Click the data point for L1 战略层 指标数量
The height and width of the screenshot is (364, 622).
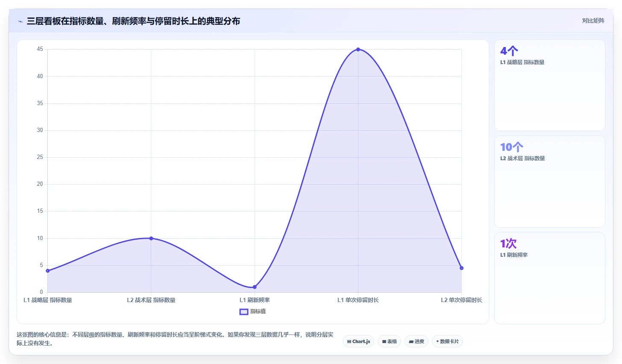pyautogui.click(x=47, y=271)
